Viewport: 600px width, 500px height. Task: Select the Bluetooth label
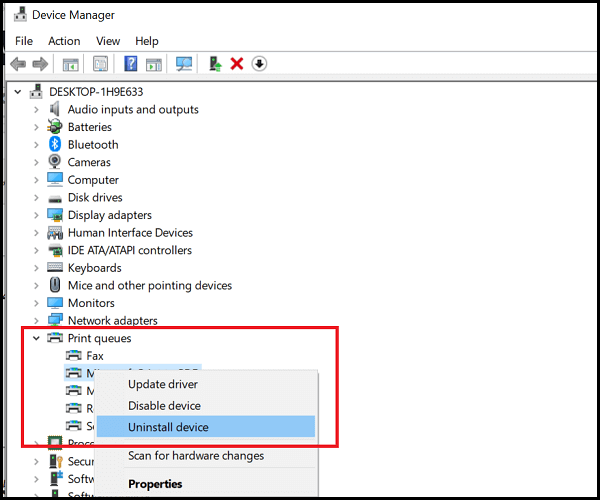93,145
